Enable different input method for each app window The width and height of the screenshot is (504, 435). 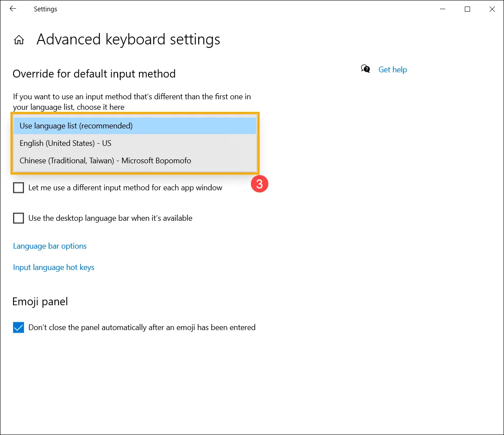[x=18, y=187]
